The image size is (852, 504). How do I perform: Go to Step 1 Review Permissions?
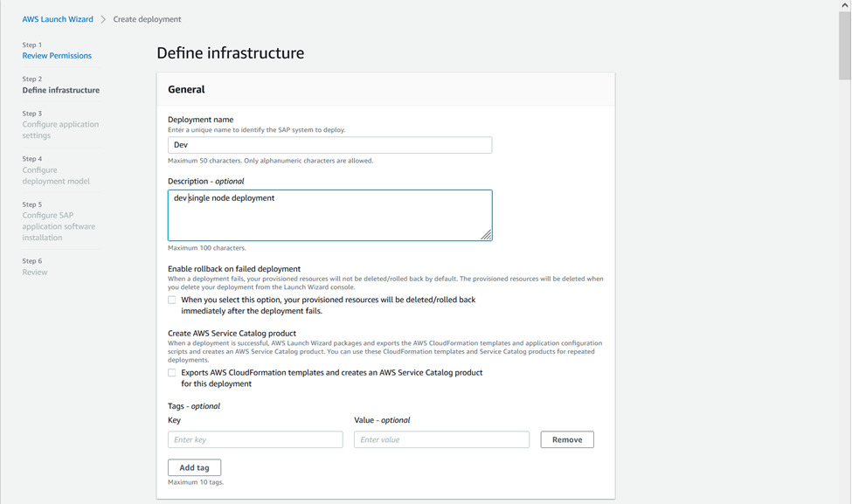57,56
